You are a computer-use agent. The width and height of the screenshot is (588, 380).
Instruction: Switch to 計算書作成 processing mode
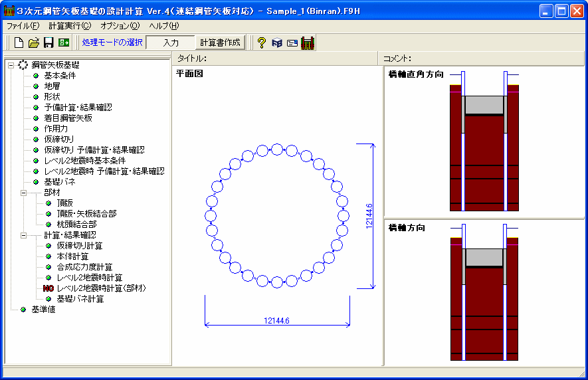click(x=220, y=43)
